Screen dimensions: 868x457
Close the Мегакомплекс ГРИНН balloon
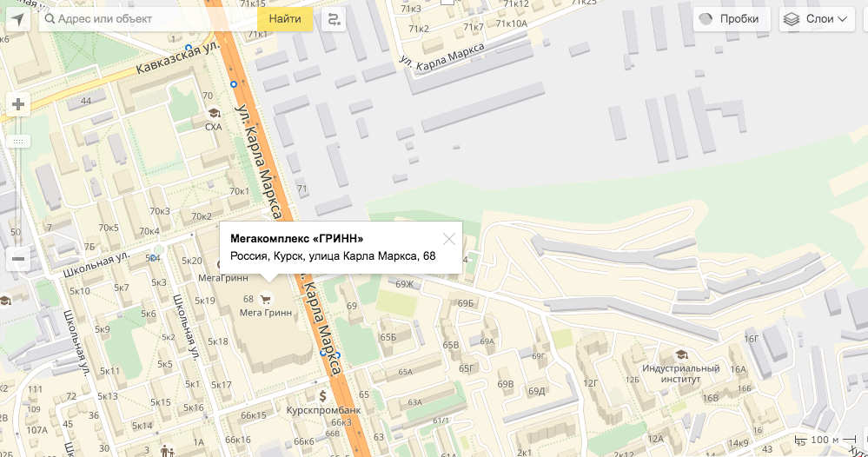[x=449, y=239]
